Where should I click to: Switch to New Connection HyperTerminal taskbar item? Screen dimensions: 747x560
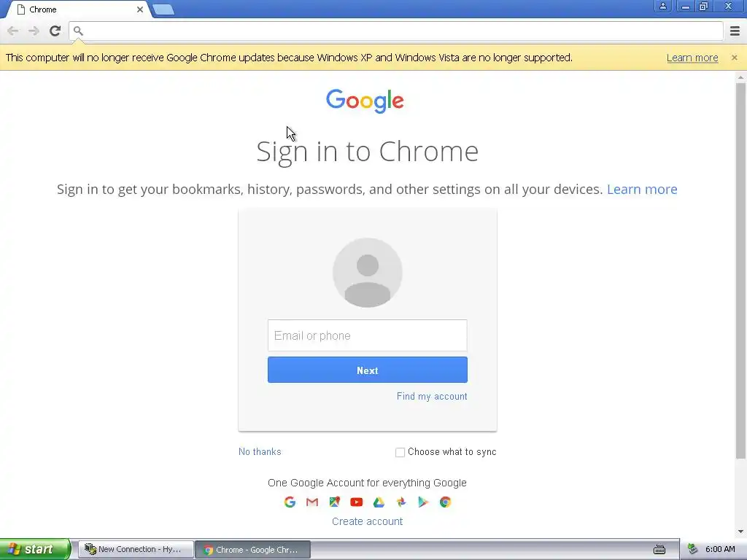coord(136,549)
